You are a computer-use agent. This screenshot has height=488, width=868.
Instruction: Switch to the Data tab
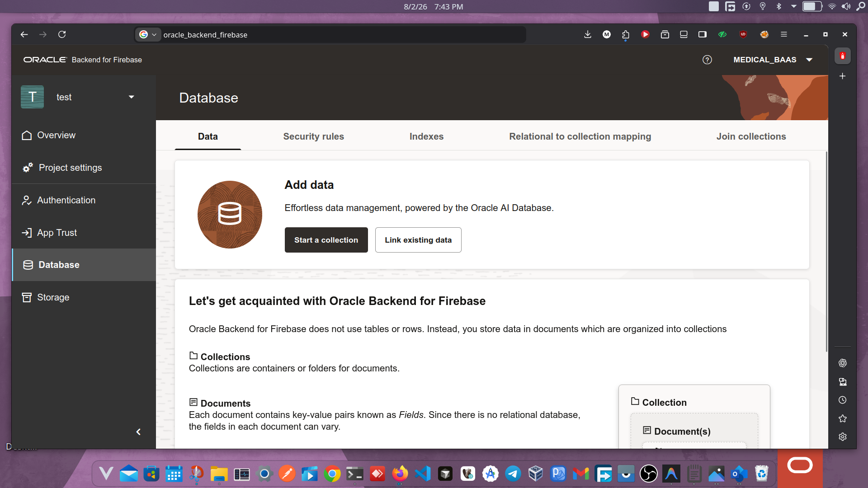pyautogui.click(x=208, y=136)
